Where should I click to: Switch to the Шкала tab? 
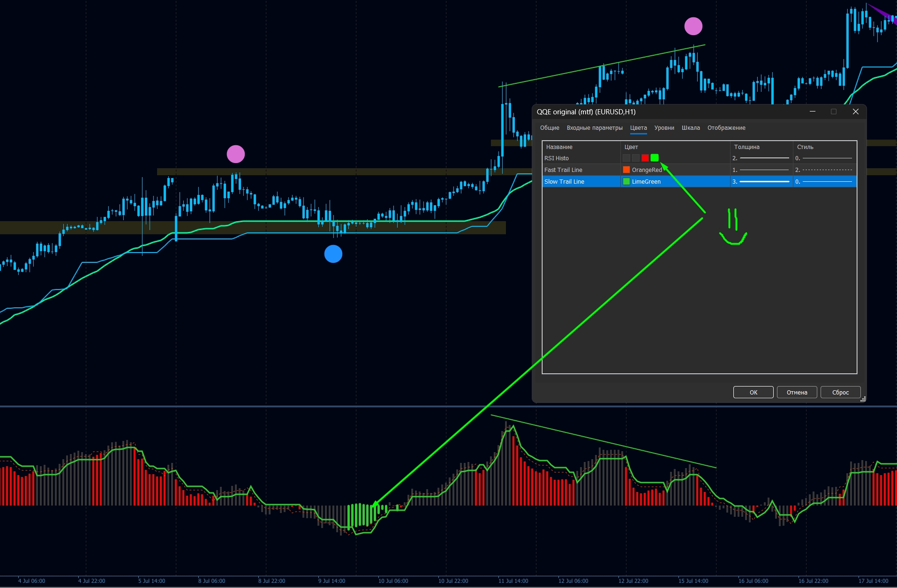(x=691, y=128)
